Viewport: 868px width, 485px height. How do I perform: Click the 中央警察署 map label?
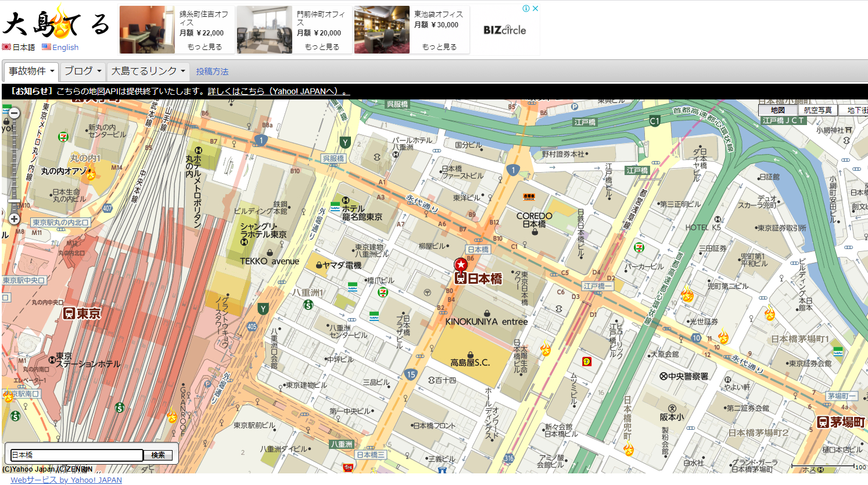pyautogui.click(x=684, y=376)
